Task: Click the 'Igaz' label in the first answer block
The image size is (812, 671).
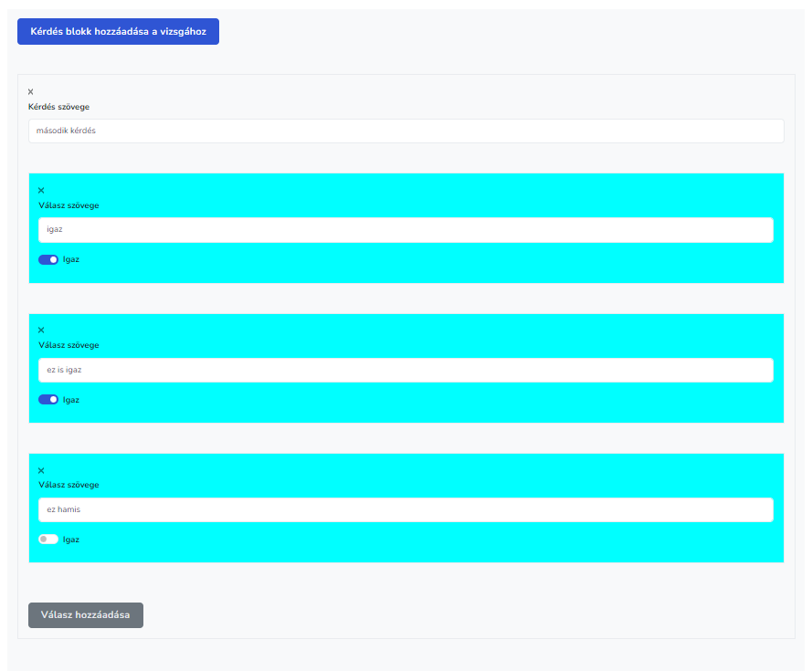Action: 71,259
